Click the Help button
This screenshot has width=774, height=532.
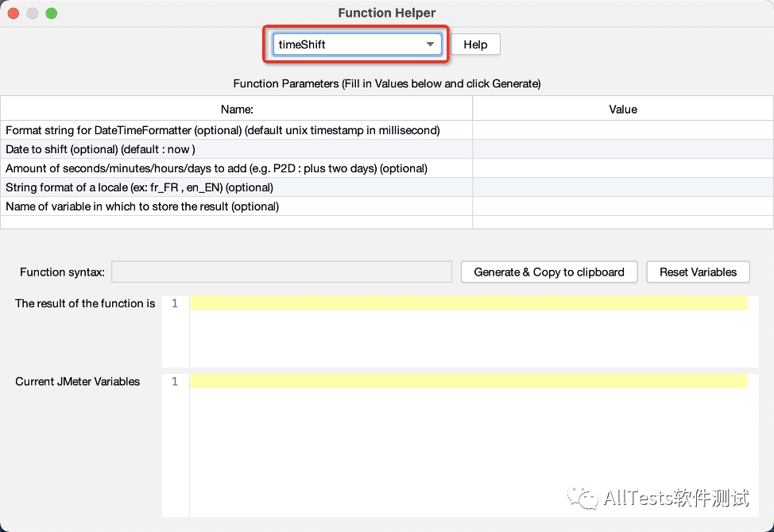click(475, 44)
